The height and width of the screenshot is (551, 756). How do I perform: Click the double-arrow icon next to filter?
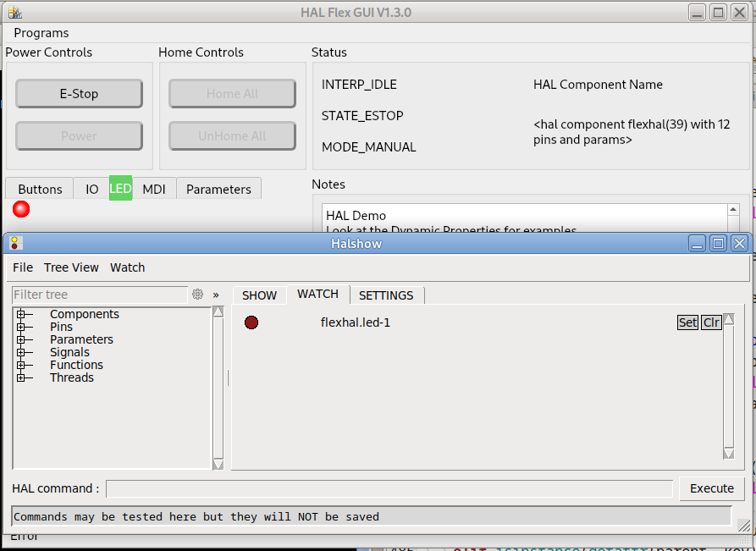pyautogui.click(x=216, y=295)
